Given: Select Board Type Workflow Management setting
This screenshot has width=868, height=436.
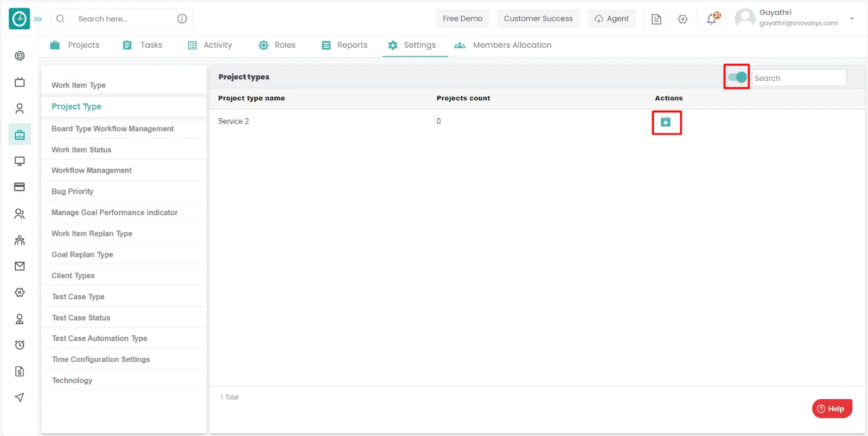Looking at the screenshot, I should pyautogui.click(x=124, y=129).
